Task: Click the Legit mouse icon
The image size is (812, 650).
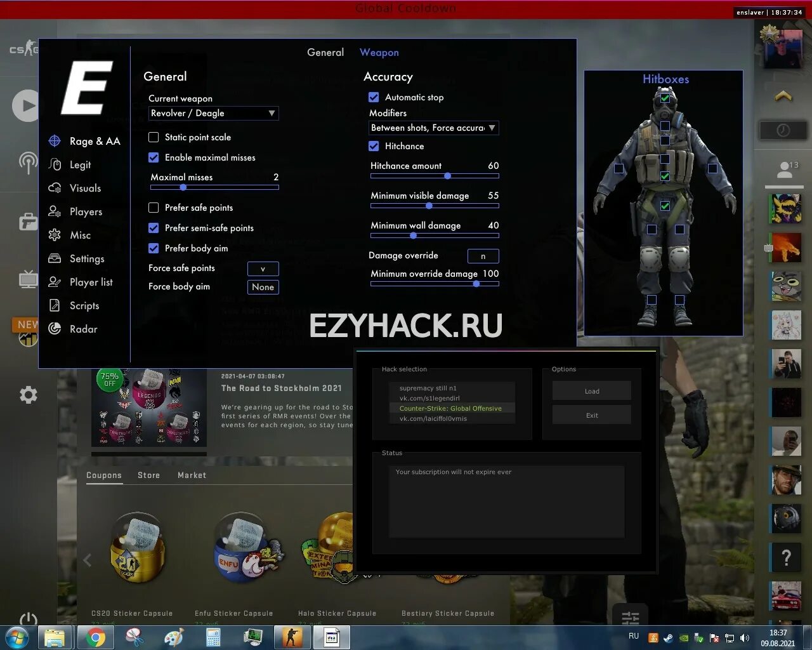Action: 55,164
